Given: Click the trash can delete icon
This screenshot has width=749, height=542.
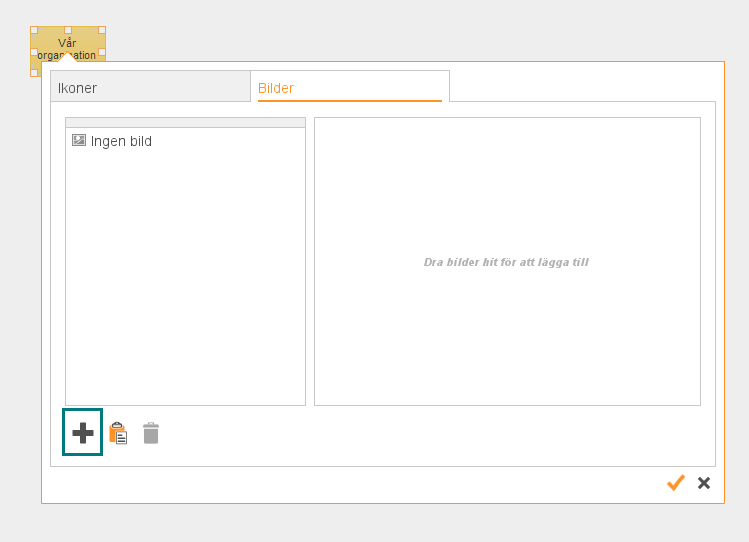Looking at the screenshot, I should coord(151,433).
